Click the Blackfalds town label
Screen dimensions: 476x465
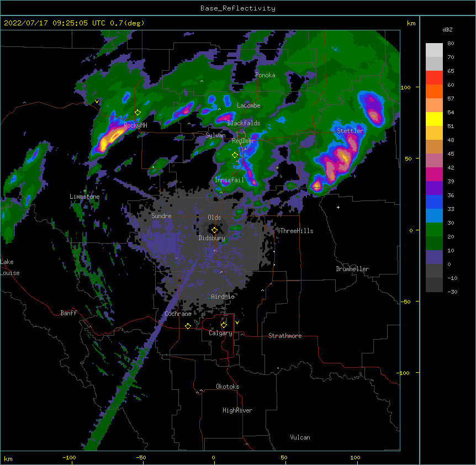244,123
